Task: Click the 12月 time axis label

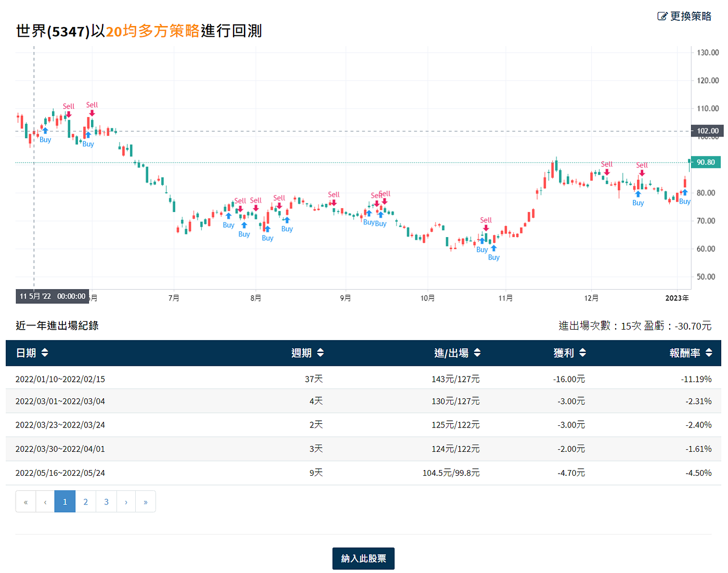Action: [x=591, y=298]
